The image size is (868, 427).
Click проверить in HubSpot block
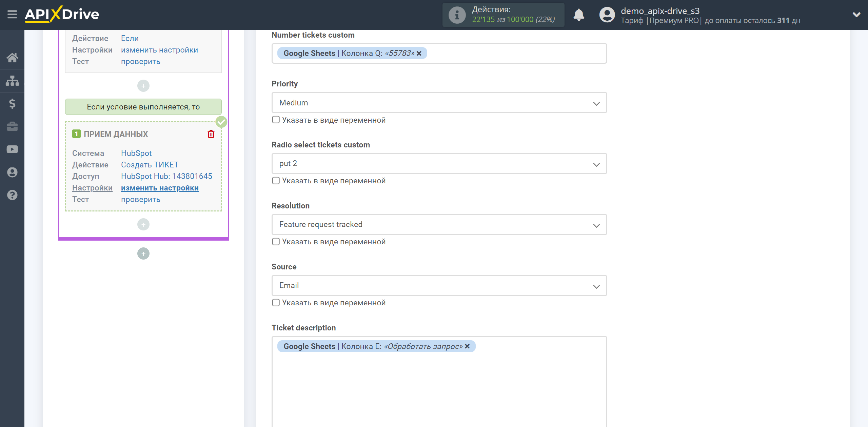(x=141, y=199)
